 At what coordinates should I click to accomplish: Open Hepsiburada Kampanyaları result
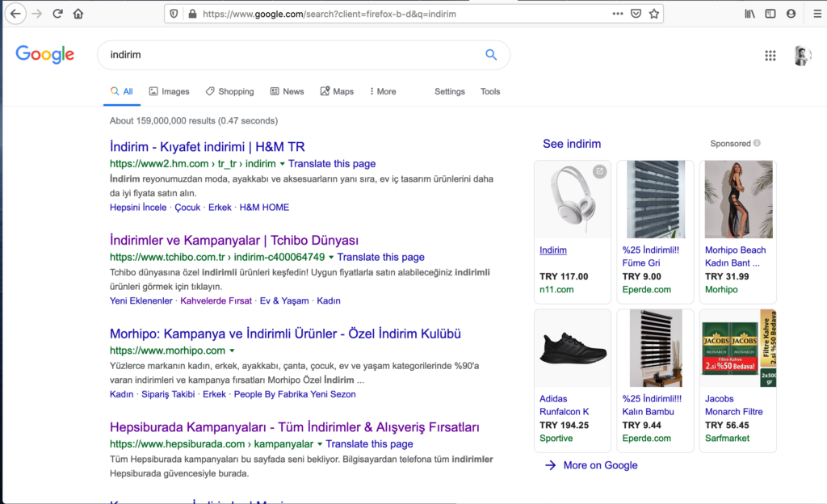pyautogui.click(x=294, y=426)
